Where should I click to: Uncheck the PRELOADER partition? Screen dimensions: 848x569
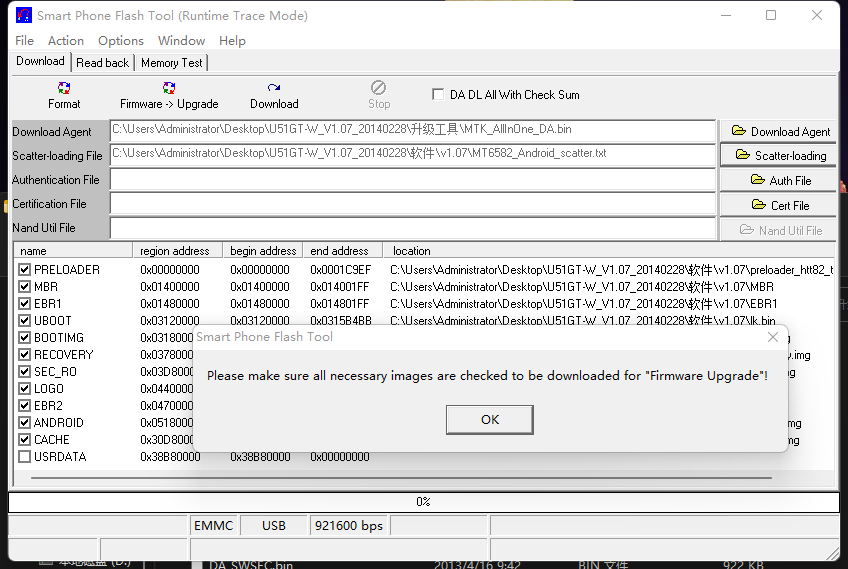[25, 270]
